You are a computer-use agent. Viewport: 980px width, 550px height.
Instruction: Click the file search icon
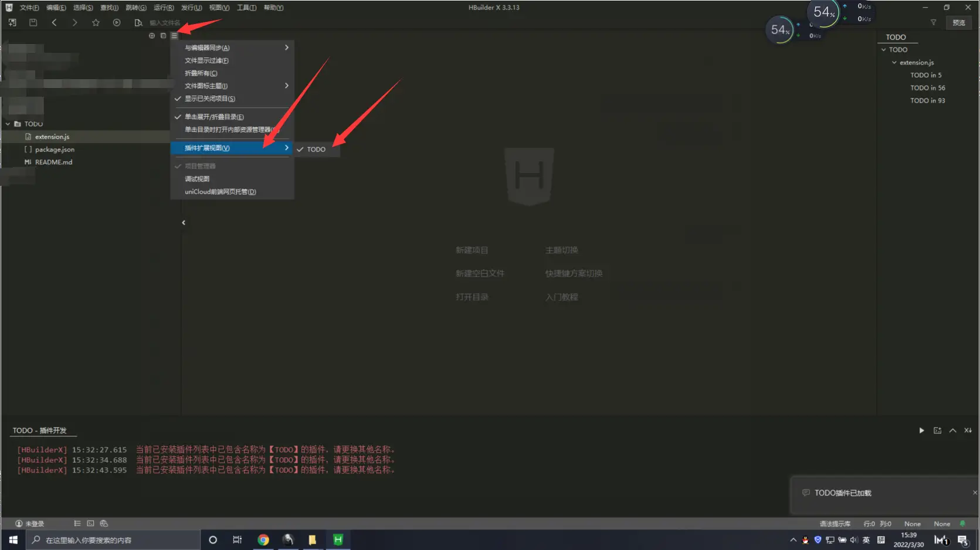[138, 22]
